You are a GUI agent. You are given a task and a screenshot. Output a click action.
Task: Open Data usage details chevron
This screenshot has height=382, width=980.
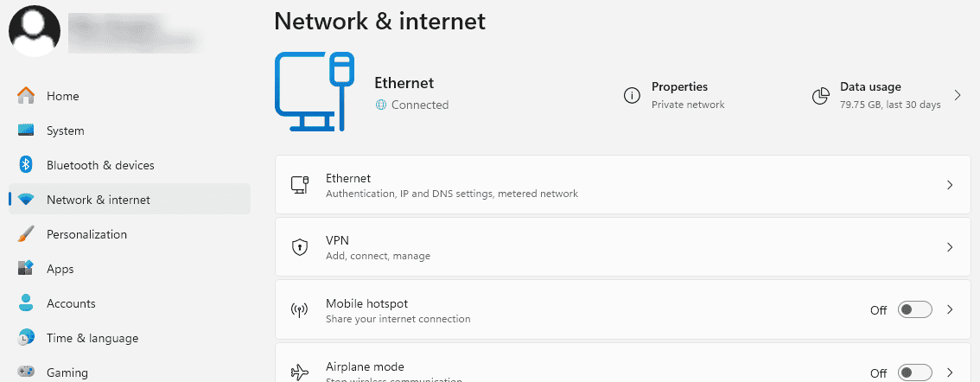click(x=958, y=95)
